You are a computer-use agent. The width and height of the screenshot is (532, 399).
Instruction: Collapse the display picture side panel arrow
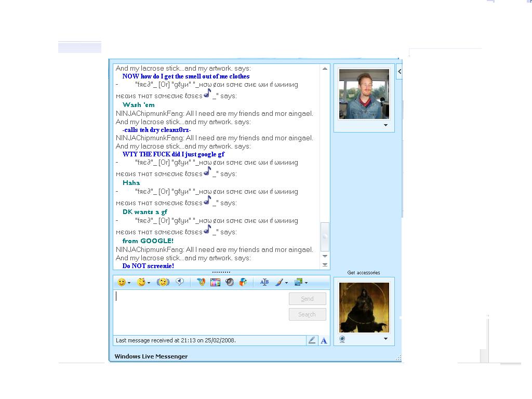400,72
